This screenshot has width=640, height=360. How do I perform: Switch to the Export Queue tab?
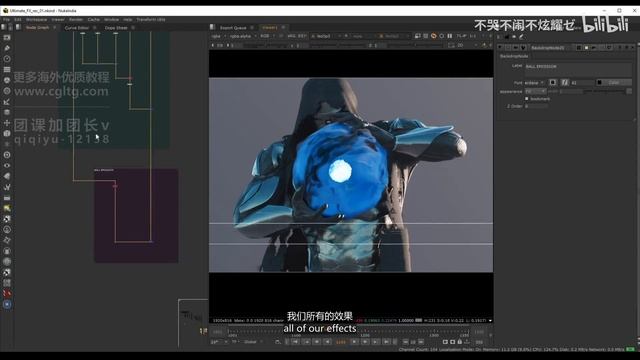pos(233,28)
